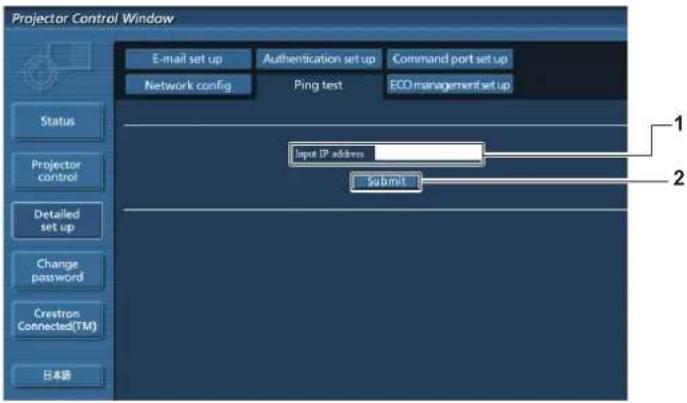Open the Authentication set up tab
The height and width of the screenshot is (403, 687).
(319, 59)
